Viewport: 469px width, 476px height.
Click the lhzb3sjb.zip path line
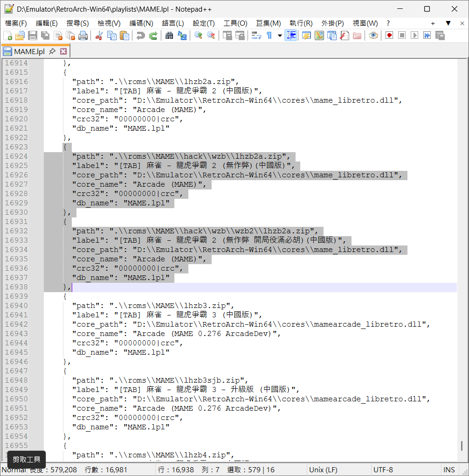160,380
